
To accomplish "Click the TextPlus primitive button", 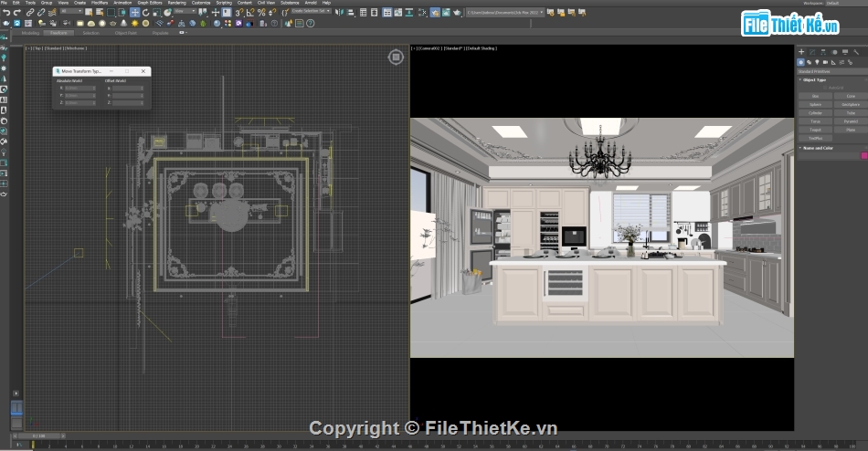I will point(815,139).
